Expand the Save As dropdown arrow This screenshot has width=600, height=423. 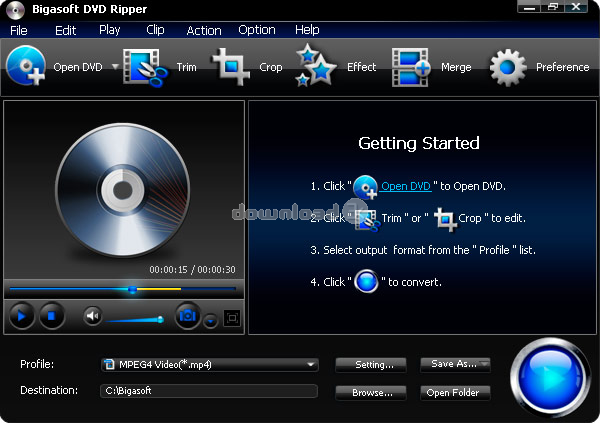[x=485, y=364]
